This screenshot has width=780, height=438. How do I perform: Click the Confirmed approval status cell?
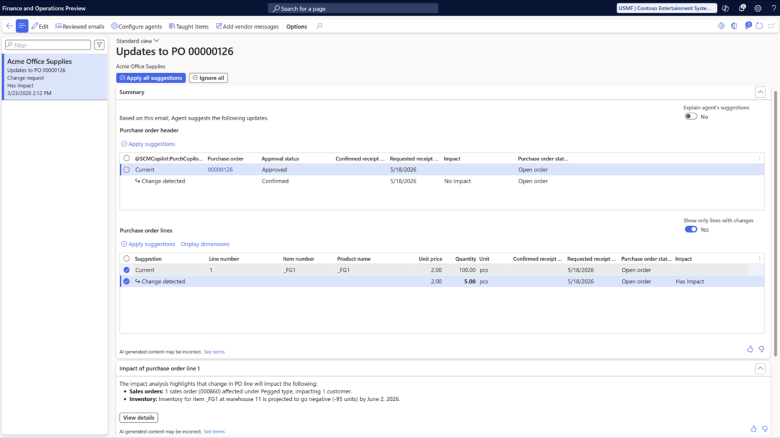(x=275, y=181)
